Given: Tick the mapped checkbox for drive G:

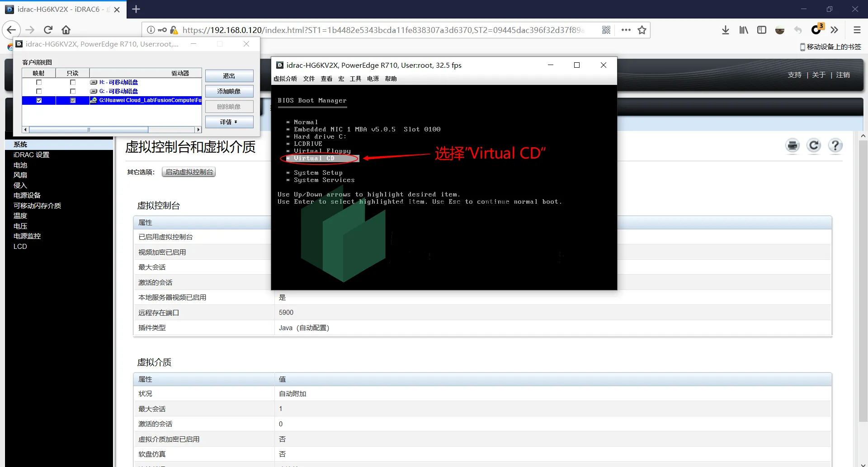Looking at the screenshot, I should (39, 91).
